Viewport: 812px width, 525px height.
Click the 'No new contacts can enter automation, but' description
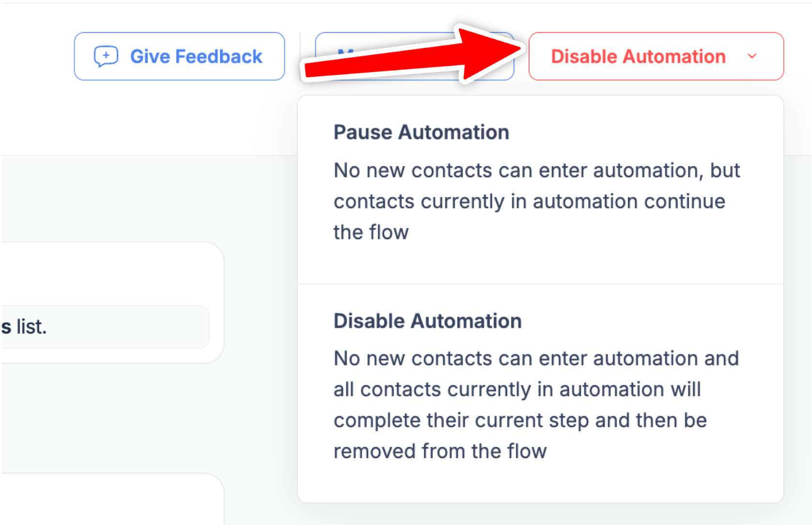(536, 170)
